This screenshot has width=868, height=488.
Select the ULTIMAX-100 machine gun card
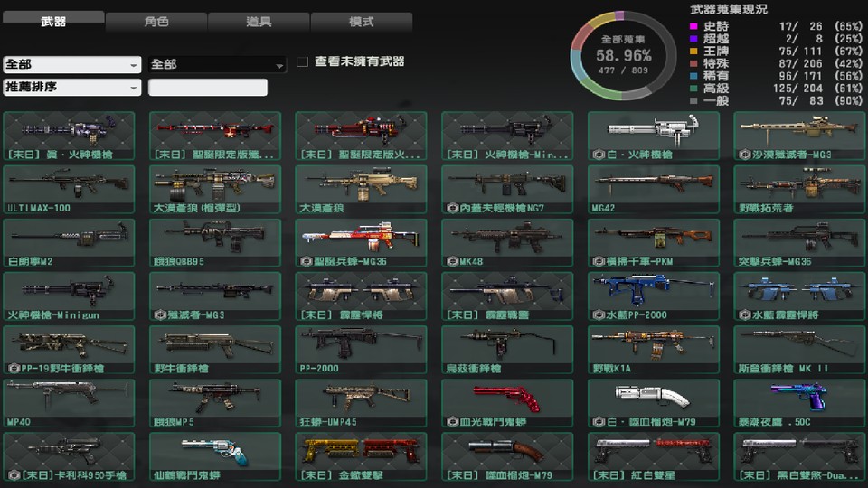point(69,189)
